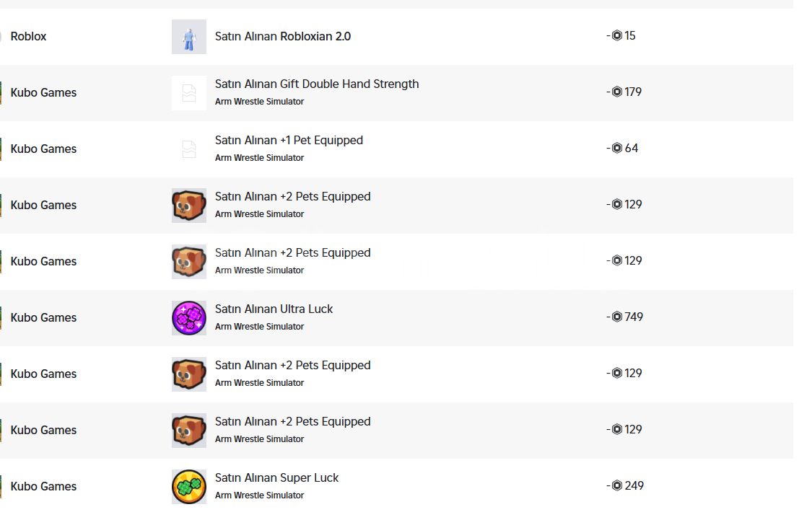Open the Gift Double Hand Strength purchase
This screenshot has height=520, width=812.
point(317,84)
